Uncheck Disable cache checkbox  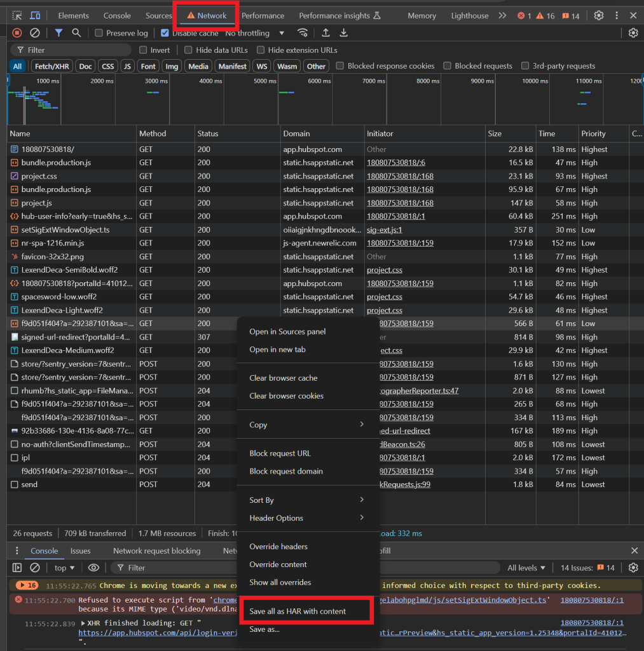click(x=165, y=33)
